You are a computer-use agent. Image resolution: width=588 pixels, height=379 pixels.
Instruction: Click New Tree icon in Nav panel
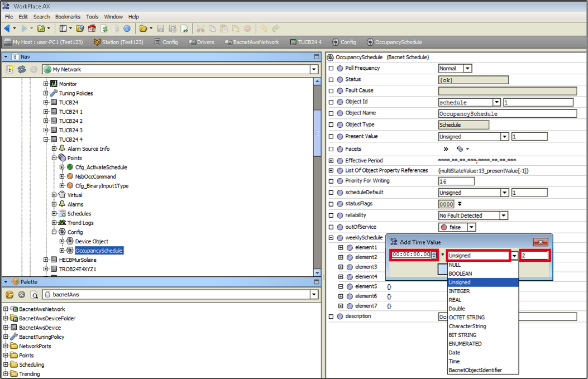click(9, 69)
